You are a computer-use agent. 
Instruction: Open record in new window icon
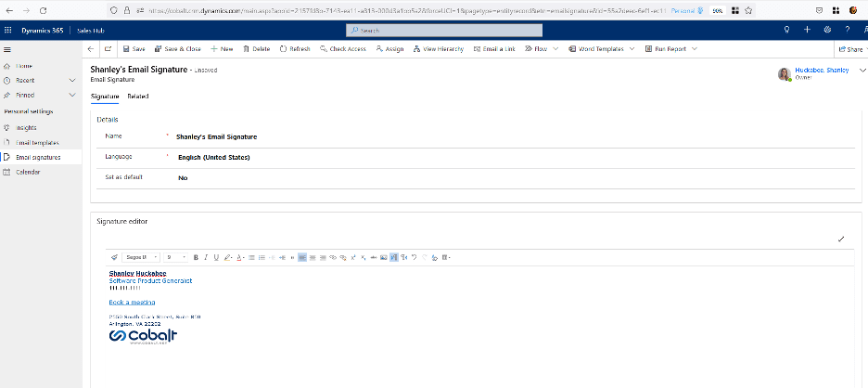click(108, 49)
